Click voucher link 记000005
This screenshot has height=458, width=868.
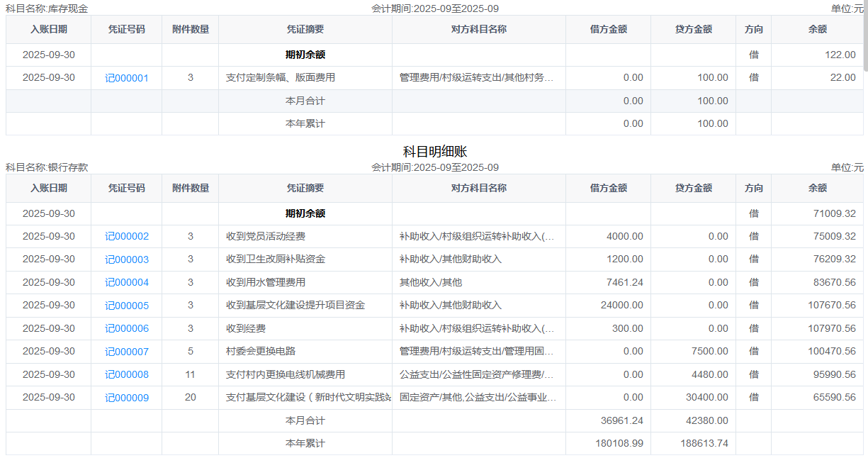pyautogui.click(x=127, y=306)
